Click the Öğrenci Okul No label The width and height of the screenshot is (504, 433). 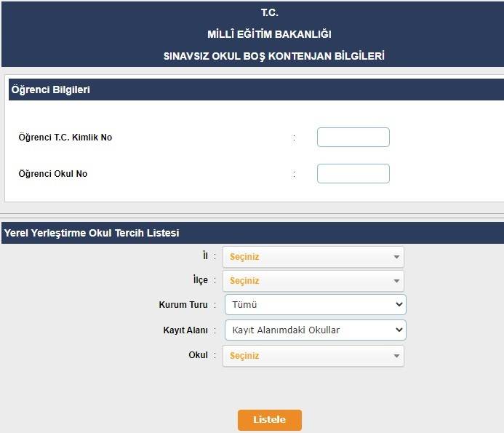coord(53,174)
